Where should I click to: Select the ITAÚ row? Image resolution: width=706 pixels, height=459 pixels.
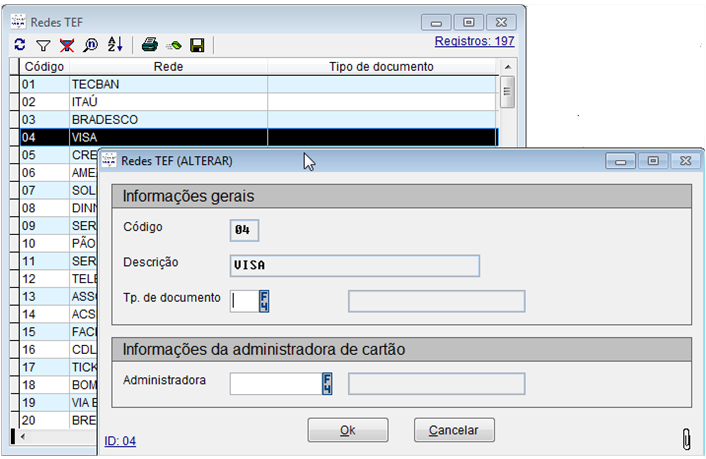click(x=259, y=102)
